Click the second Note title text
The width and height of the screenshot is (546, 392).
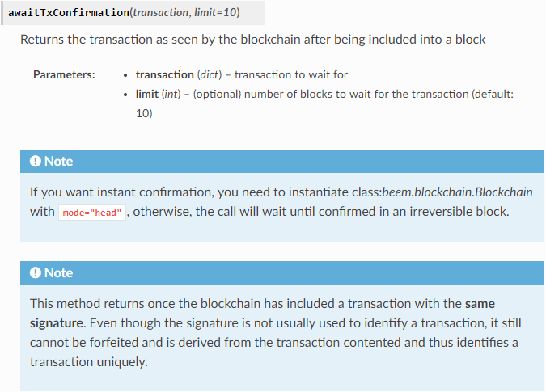click(x=58, y=273)
